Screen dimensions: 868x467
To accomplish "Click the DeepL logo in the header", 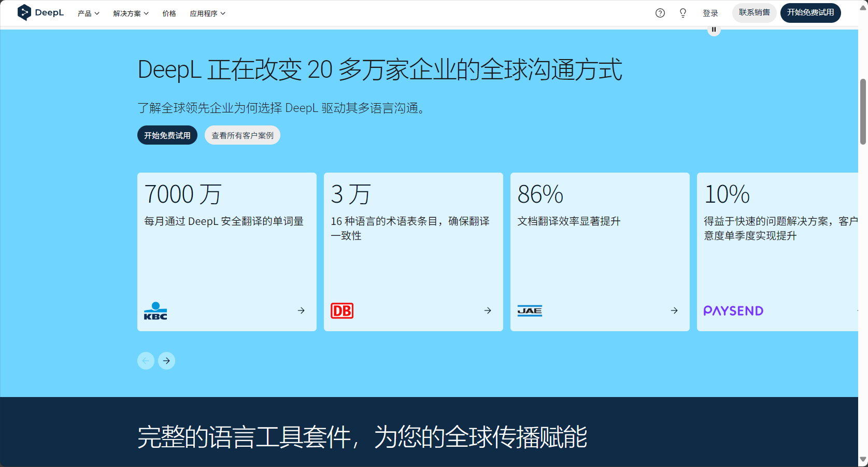I will (40, 12).
